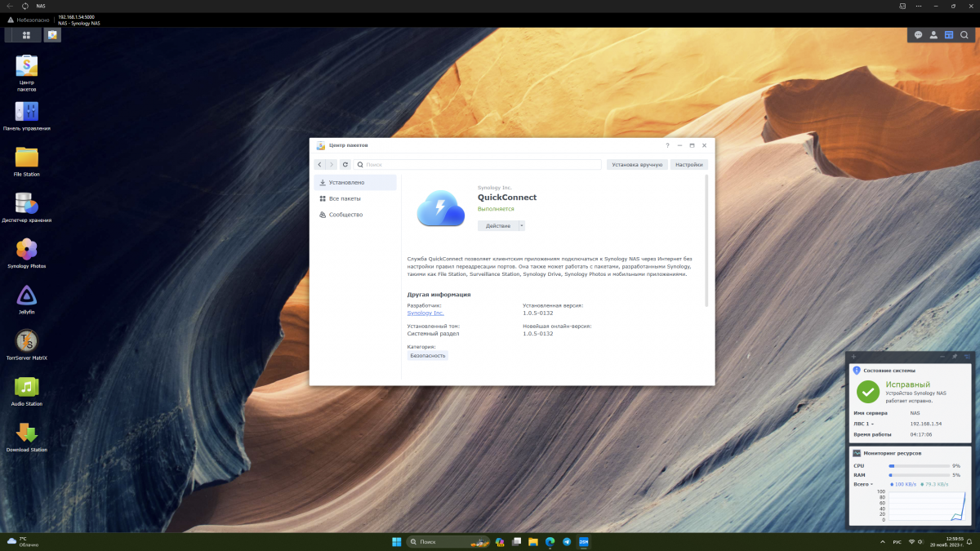Open the DSM Main Menu grid icon
The height and width of the screenshot is (551, 980).
pyautogui.click(x=26, y=35)
